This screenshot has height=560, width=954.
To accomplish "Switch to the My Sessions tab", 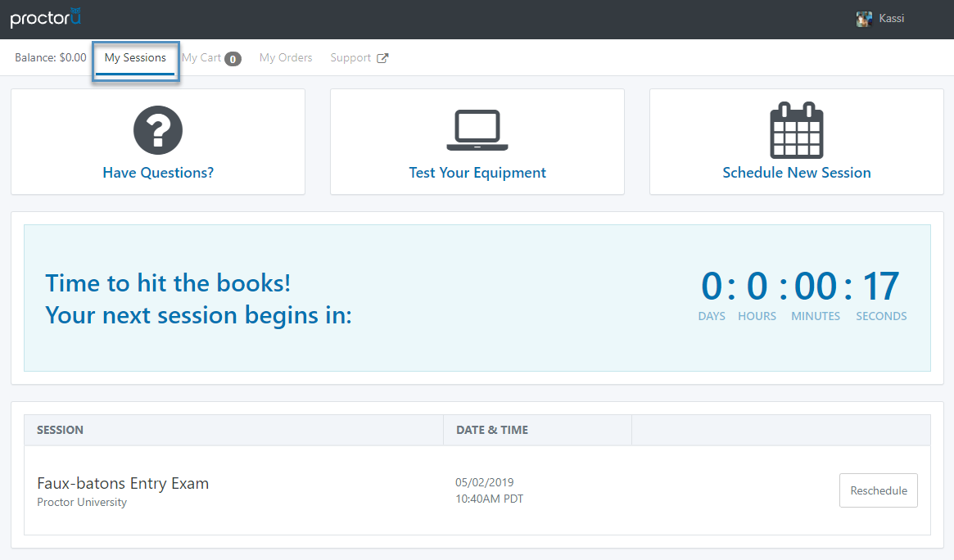I will pyautogui.click(x=135, y=58).
